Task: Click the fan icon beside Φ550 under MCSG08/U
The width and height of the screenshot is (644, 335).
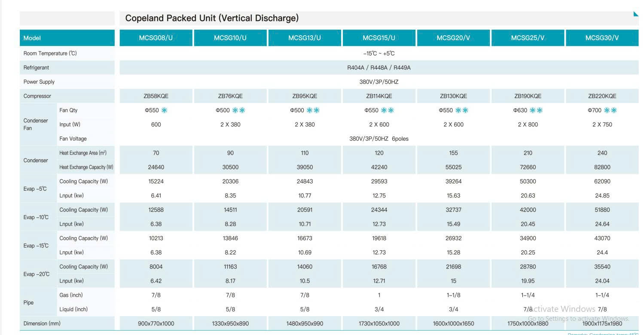Action: tap(164, 110)
